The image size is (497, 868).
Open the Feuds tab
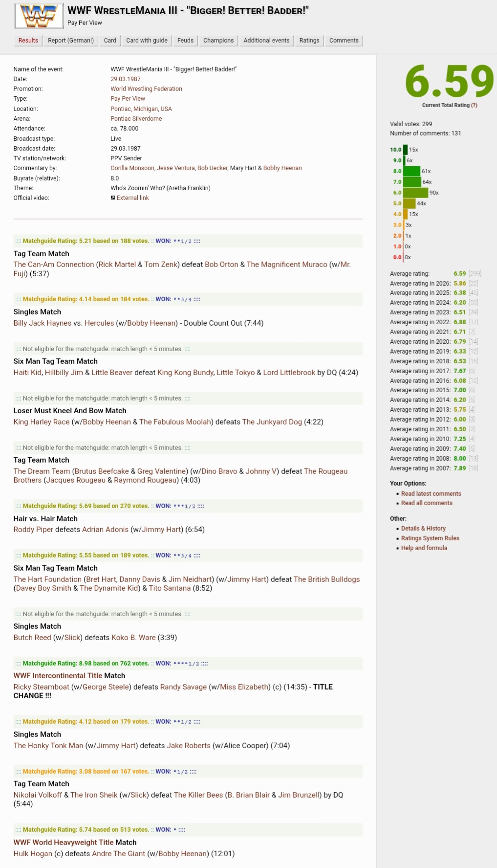pyautogui.click(x=185, y=41)
